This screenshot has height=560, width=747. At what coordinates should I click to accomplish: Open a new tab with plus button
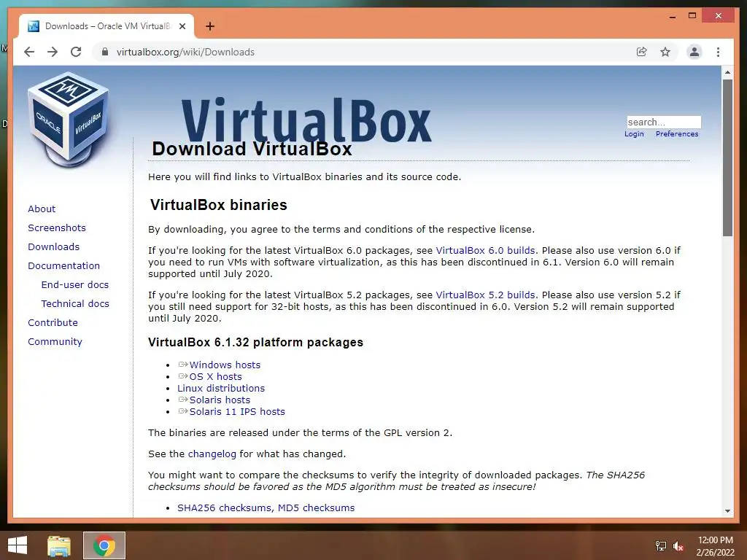pyautogui.click(x=210, y=26)
